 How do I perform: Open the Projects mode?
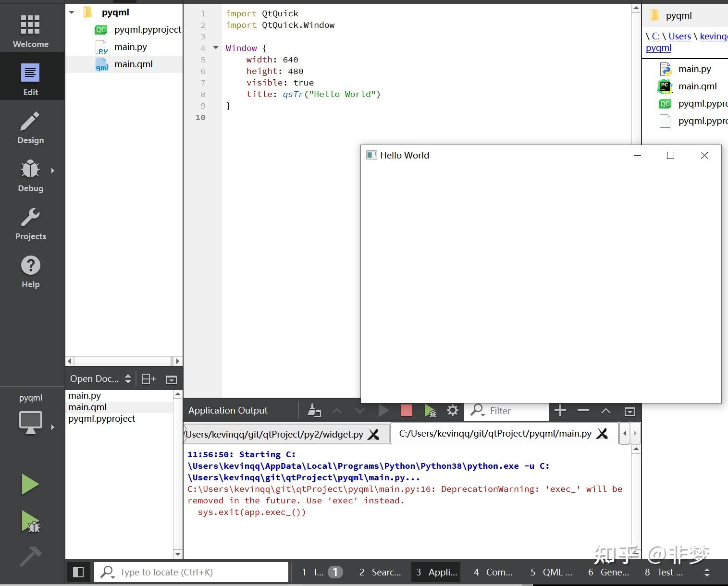30,224
